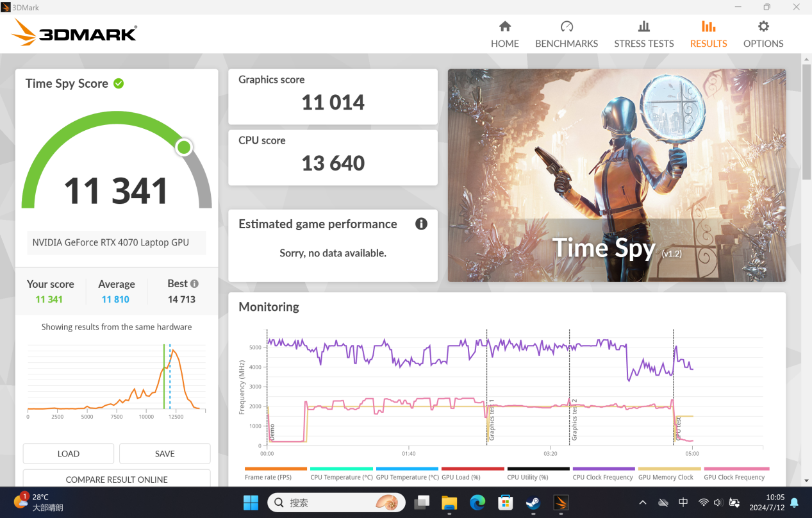Screen dimensions: 812x518
Task: Click the CPU test marker in the chart
Action: tap(677, 430)
